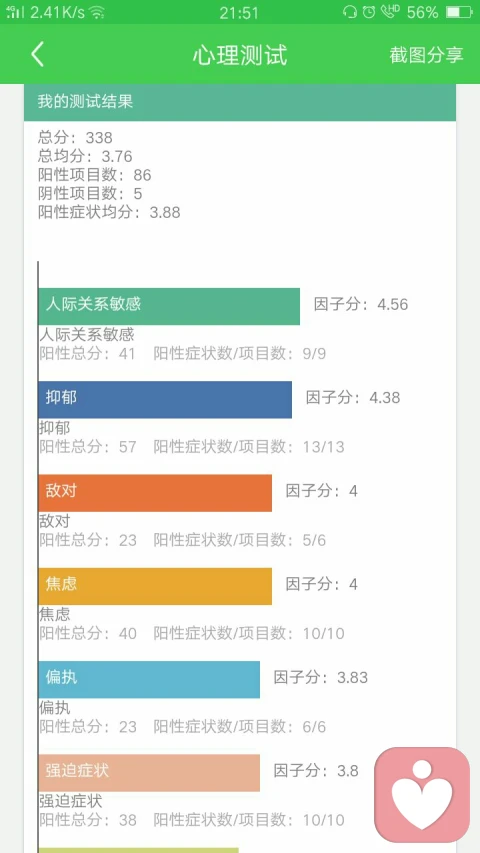Tap 截图分享 to share screenshot
This screenshot has width=480, height=853.
[x=426, y=54]
